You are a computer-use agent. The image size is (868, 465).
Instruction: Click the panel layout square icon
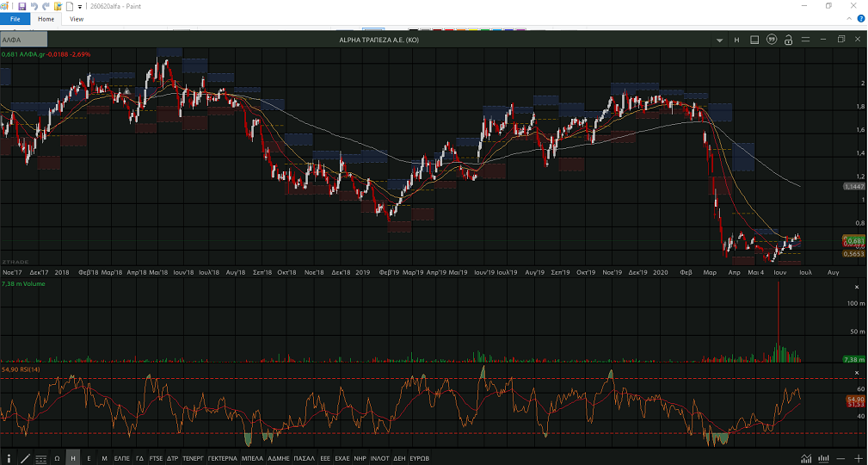[x=754, y=40]
